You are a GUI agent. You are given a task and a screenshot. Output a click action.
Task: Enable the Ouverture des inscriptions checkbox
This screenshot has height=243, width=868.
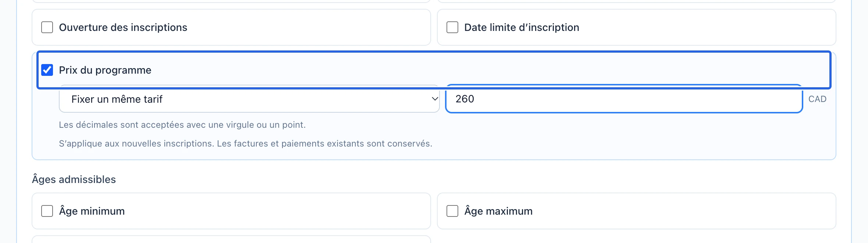[x=47, y=27]
